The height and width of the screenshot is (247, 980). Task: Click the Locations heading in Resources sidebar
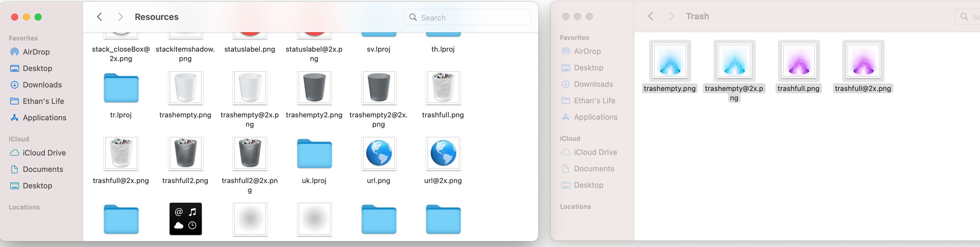pos(24,207)
